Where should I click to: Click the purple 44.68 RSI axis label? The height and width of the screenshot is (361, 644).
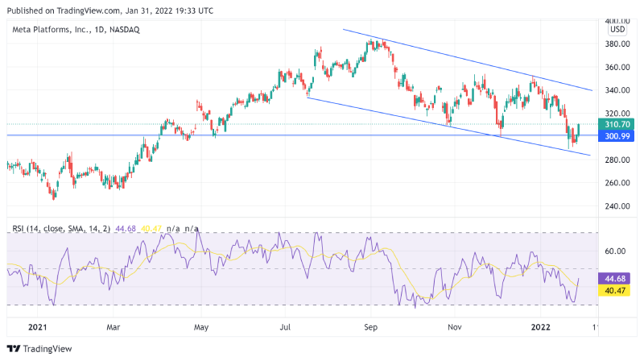point(614,279)
